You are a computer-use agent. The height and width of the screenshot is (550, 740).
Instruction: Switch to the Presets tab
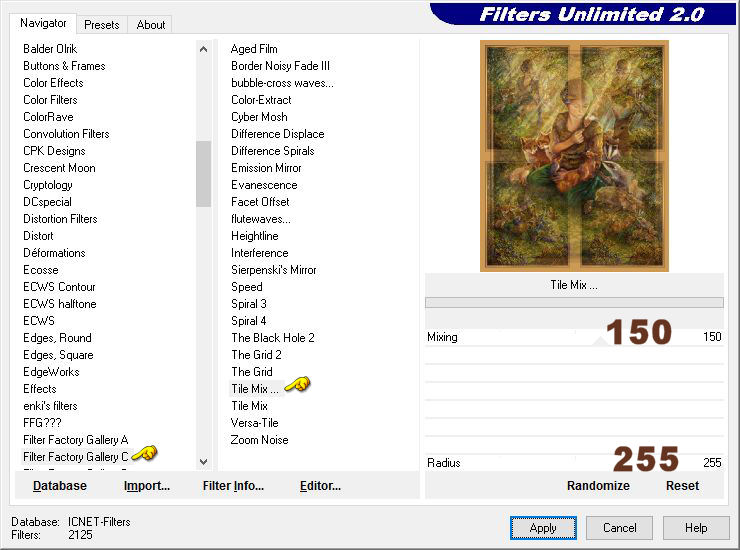(101, 25)
